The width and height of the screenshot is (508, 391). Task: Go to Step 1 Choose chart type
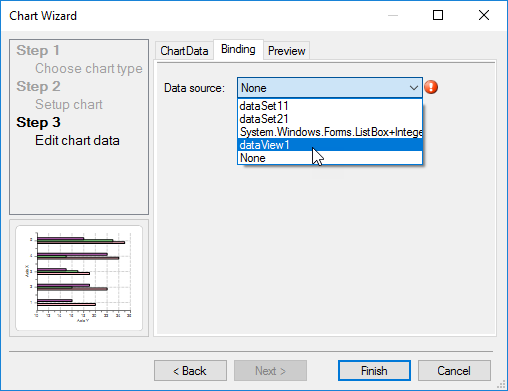pyautogui.click(x=79, y=59)
